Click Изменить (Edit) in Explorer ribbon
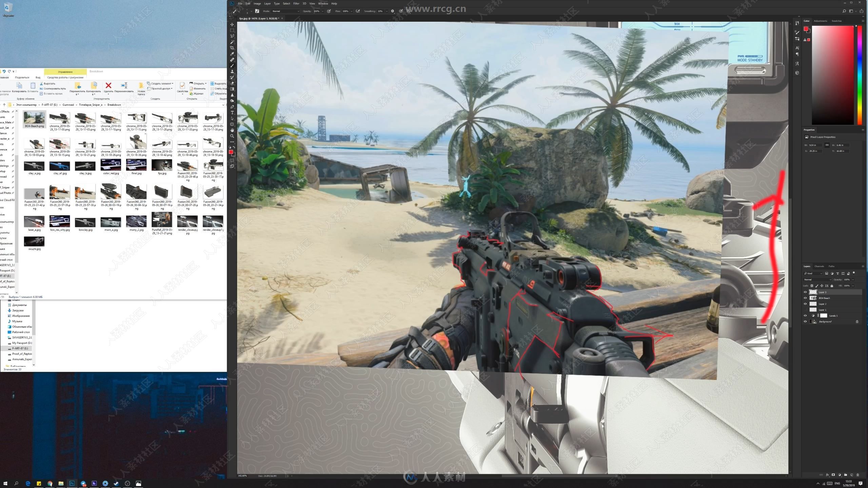 [197, 88]
